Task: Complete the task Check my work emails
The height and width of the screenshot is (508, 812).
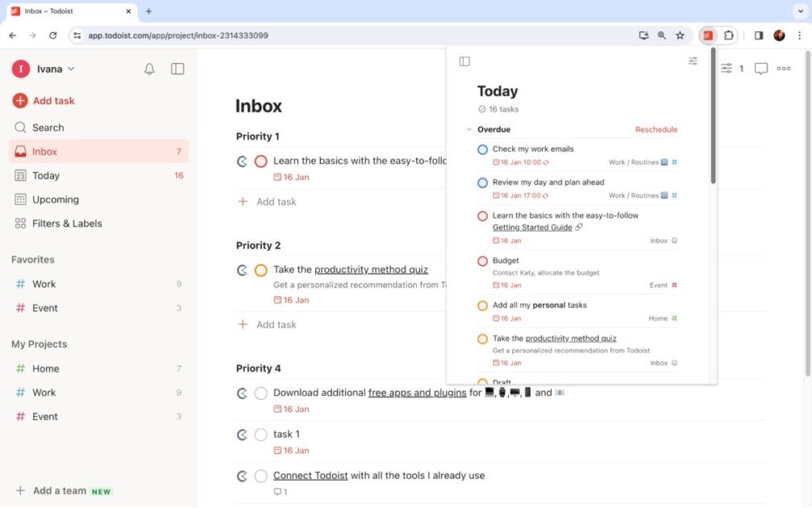Action: (482, 149)
